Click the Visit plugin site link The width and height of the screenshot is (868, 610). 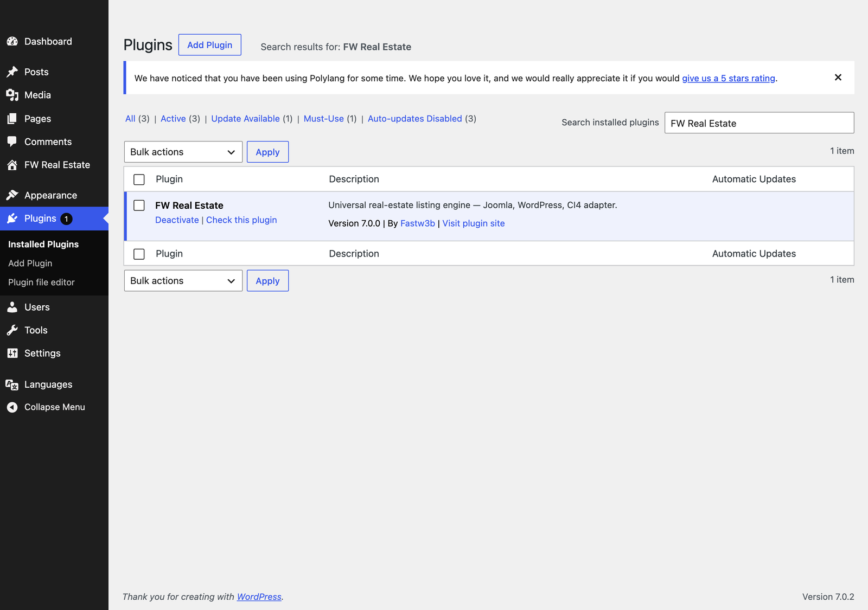coord(474,223)
